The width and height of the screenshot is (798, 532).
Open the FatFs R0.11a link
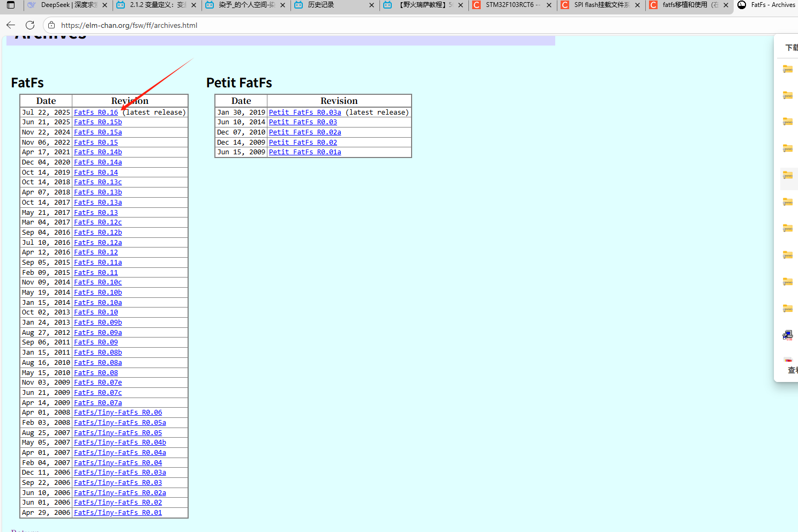(98, 263)
